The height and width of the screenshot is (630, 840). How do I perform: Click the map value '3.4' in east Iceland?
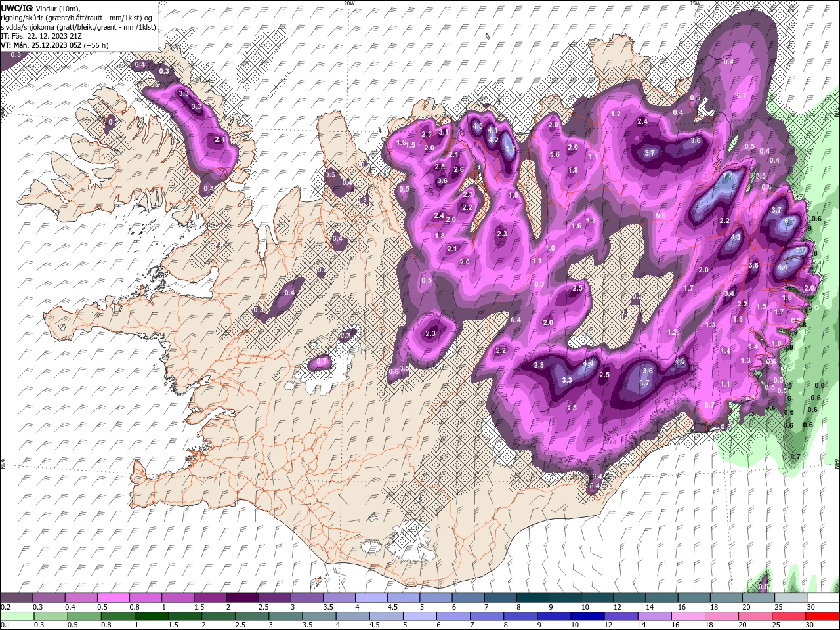tap(729, 293)
